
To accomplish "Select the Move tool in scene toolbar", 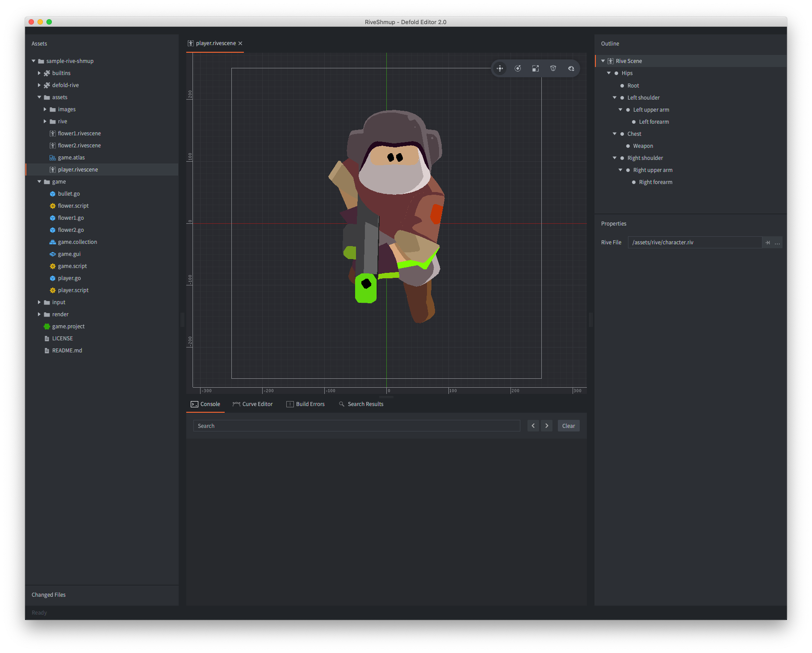I will (x=500, y=68).
